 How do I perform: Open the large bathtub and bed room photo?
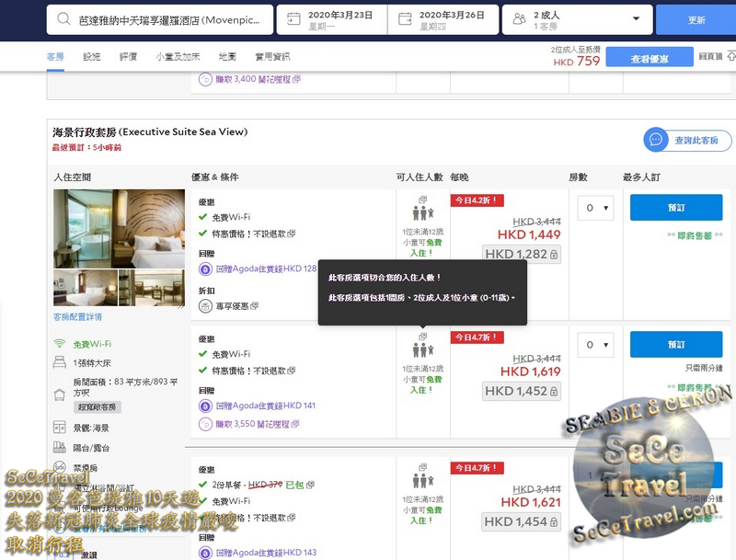coord(120,228)
